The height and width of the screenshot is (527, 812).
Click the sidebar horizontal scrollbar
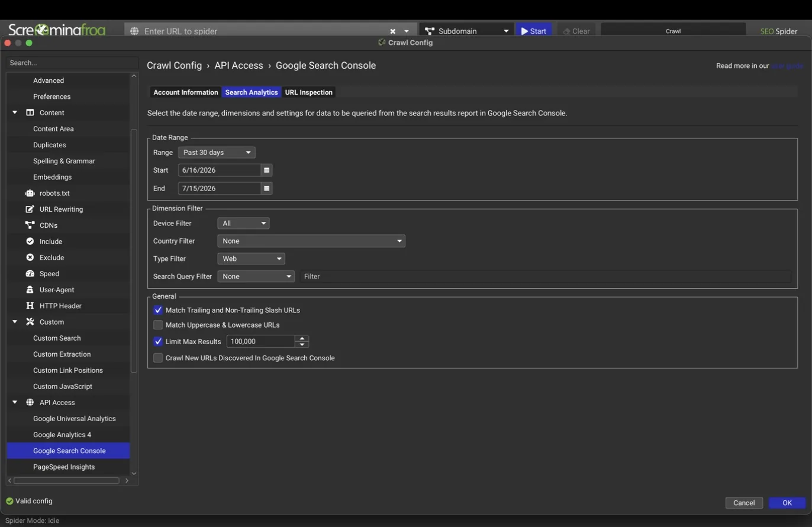pos(66,480)
